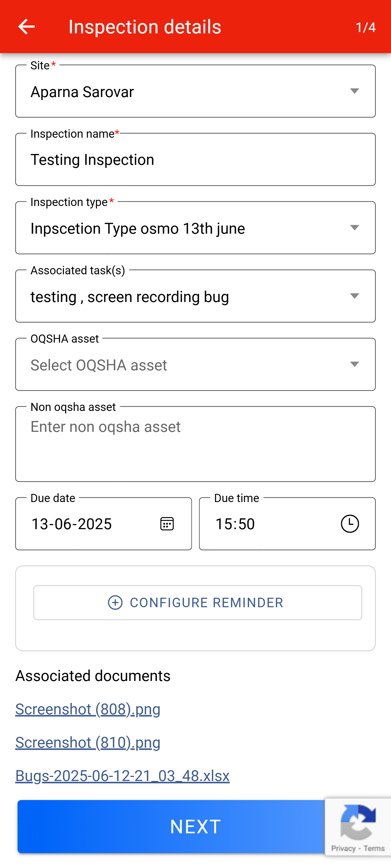Open Screenshot (808).png document link
This screenshot has width=391, height=868.
tap(88, 709)
